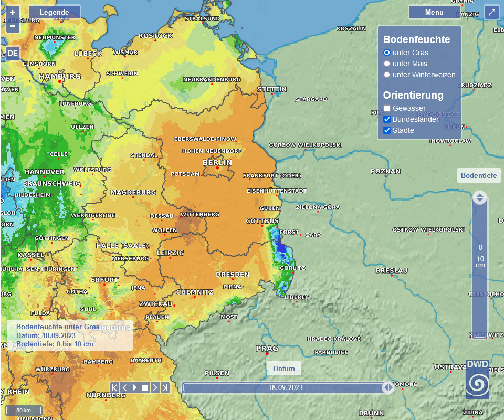Enter fullscreen with the expand arrows icon
Viewport: 504px width, 420px height.
tap(491, 13)
